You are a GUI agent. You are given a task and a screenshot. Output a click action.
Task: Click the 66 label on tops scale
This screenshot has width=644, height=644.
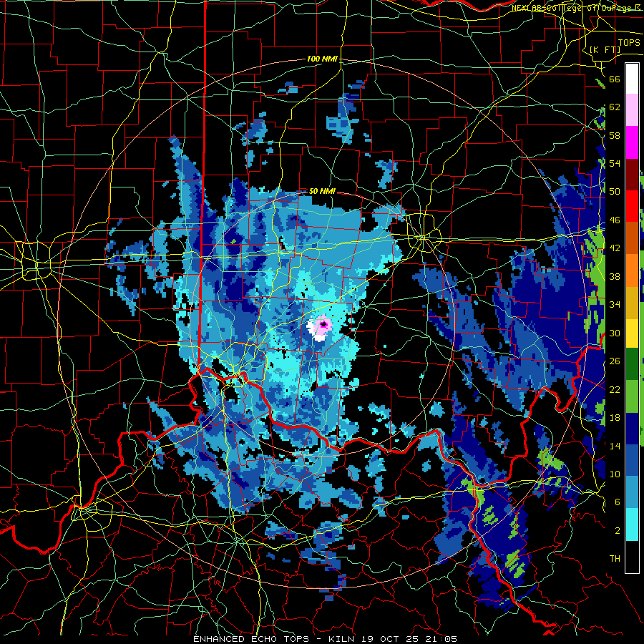(615, 79)
